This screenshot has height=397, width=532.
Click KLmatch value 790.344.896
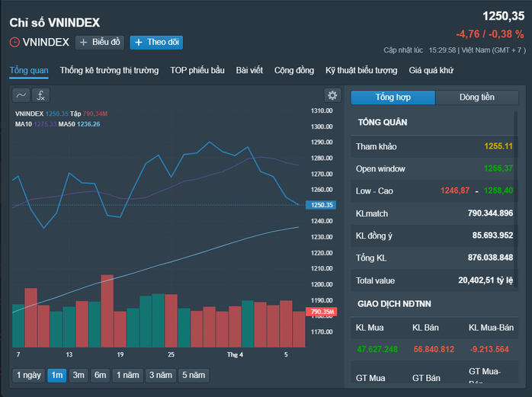[x=490, y=213]
